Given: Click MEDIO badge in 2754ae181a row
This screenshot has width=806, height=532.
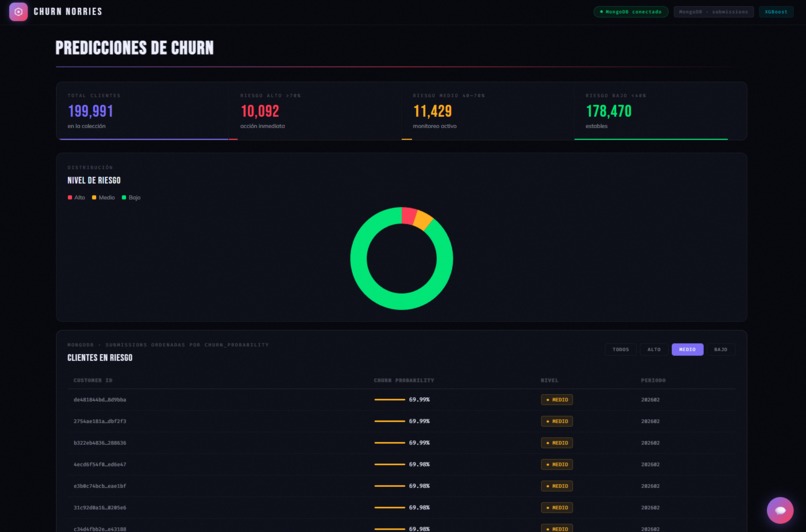Looking at the screenshot, I should coord(557,421).
